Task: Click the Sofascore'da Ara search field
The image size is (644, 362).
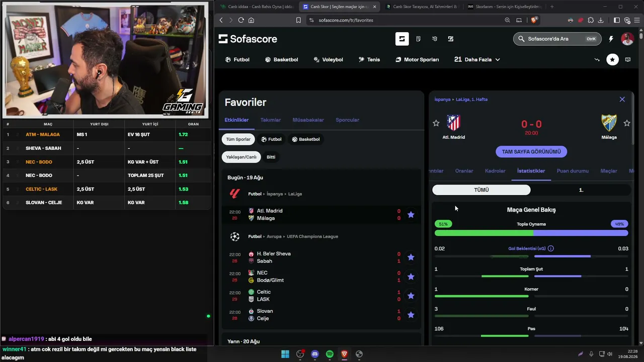Action: click(x=556, y=39)
